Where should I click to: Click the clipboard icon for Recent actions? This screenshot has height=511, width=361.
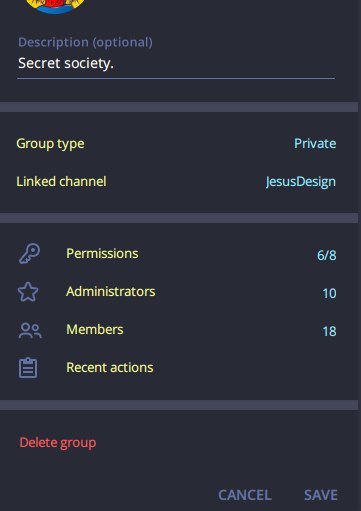[x=28, y=368]
